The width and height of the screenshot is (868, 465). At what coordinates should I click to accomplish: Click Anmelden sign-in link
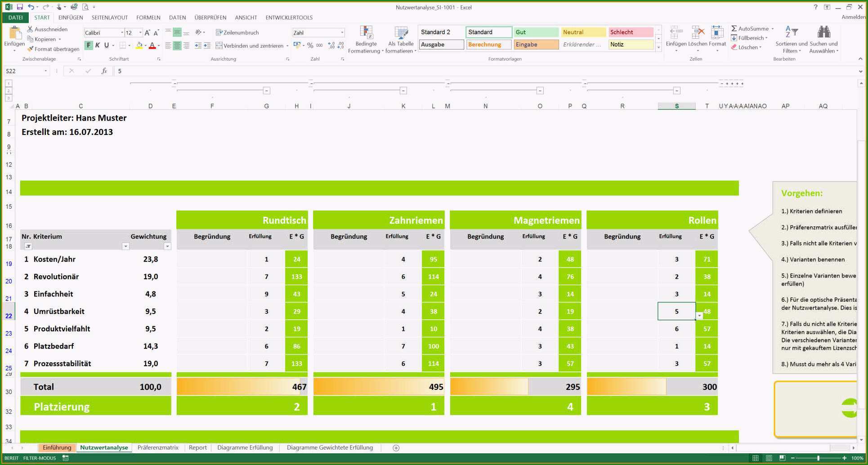coord(854,17)
